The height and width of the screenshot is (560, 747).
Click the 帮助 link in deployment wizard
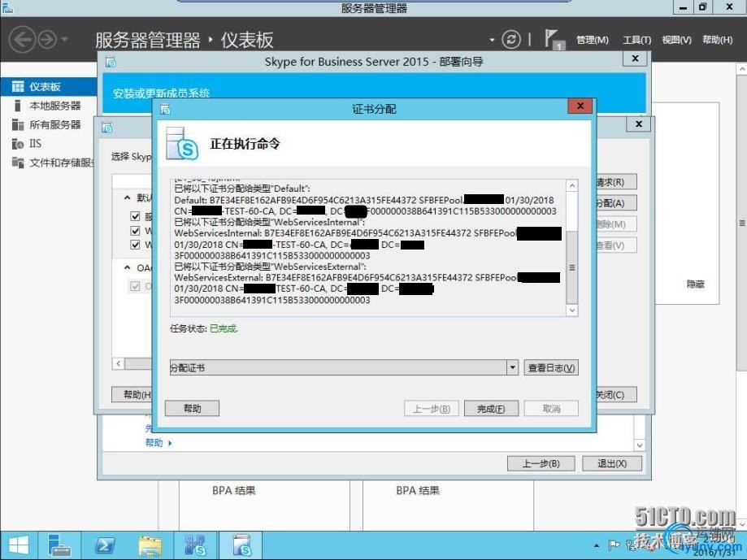tap(154, 443)
